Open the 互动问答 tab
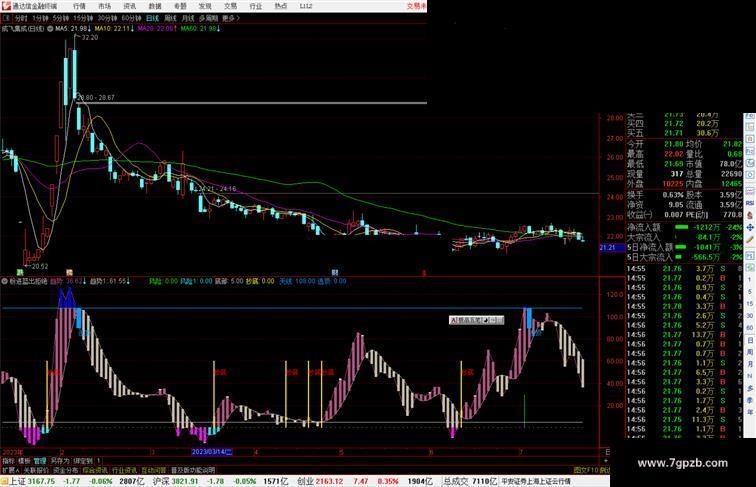 click(x=154, y=470)
